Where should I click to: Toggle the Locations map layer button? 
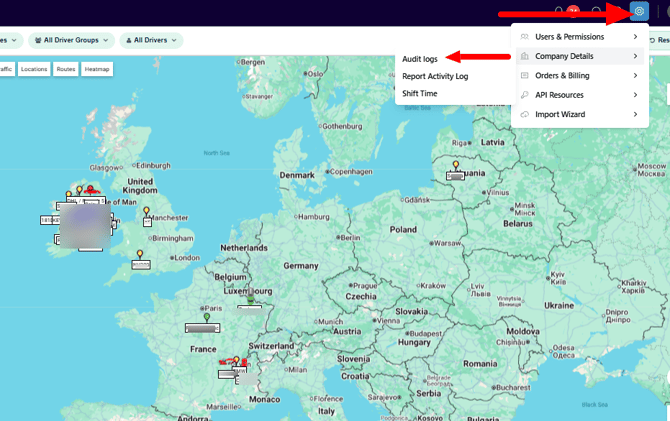[x=34, y=69]
